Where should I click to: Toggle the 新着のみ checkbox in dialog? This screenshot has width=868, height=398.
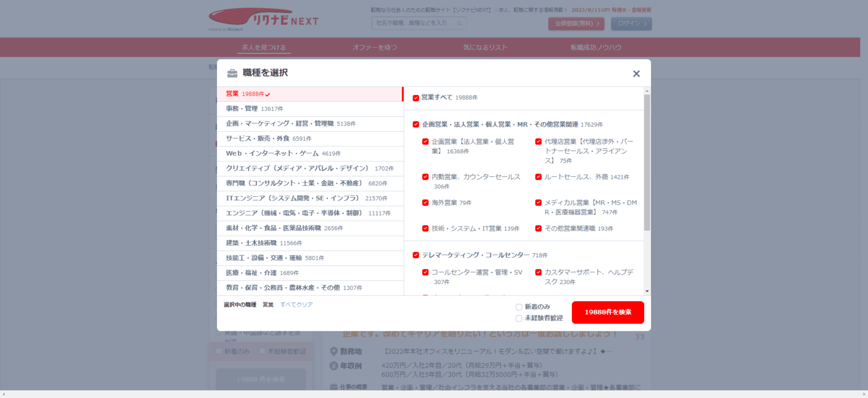coord(519,307)
